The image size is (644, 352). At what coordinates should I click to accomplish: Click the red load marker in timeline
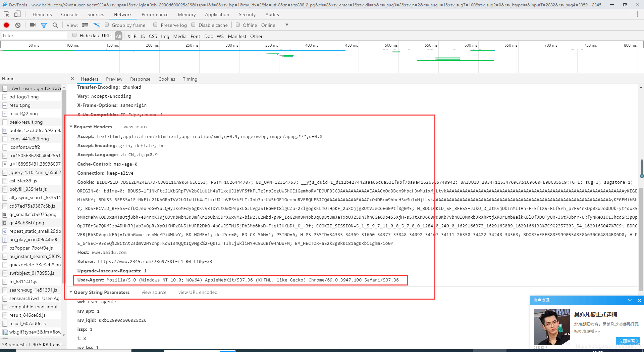[x=578, y=60]
